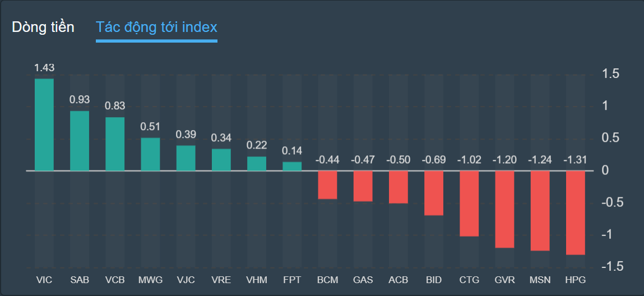Select the BID negative bar
Image resolution: width=644 pixels, height=296 pixels.
pos(434,193)
